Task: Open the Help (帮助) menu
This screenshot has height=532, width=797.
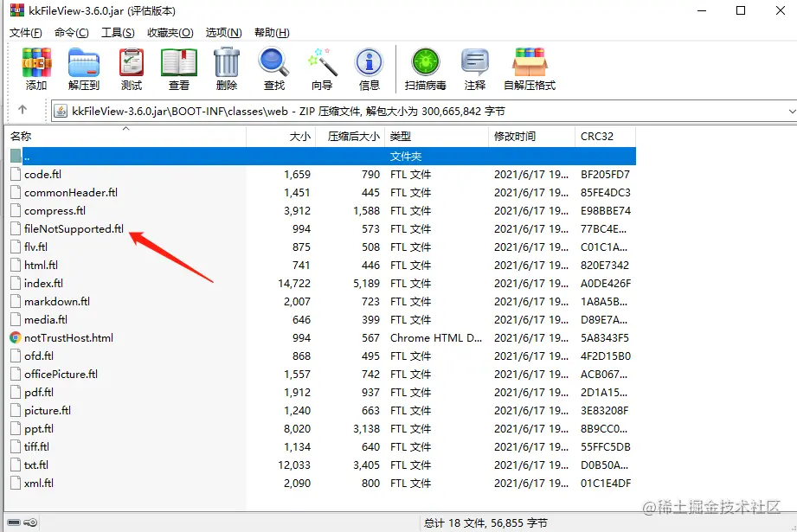Action: click(272, 33)
